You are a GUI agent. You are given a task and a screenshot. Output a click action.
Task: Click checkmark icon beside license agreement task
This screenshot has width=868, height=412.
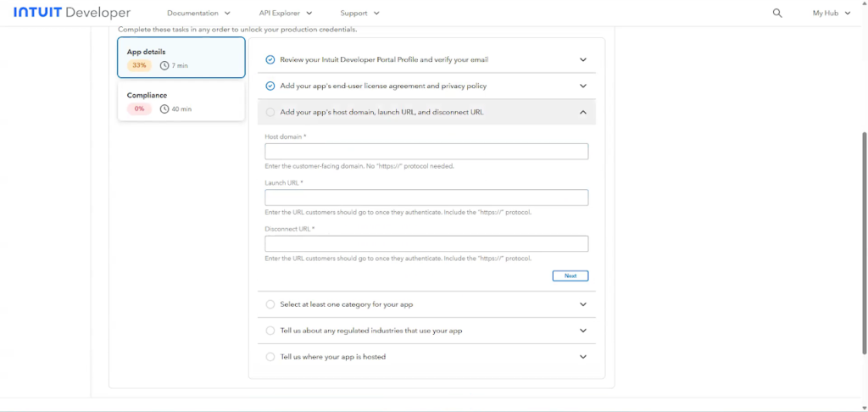coord(270,86)
